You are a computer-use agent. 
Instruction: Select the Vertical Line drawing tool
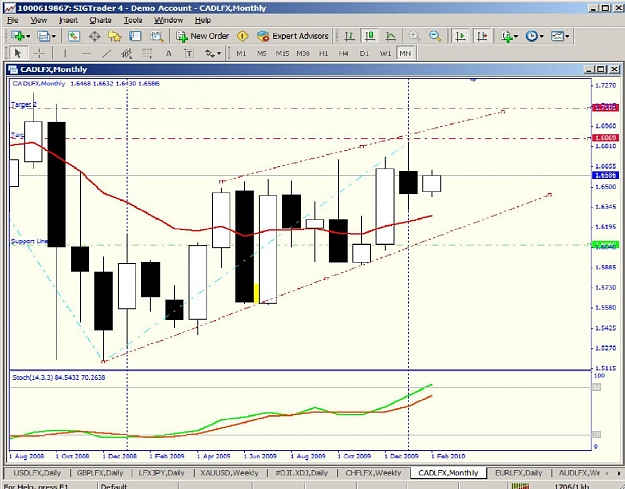[65, 53]
